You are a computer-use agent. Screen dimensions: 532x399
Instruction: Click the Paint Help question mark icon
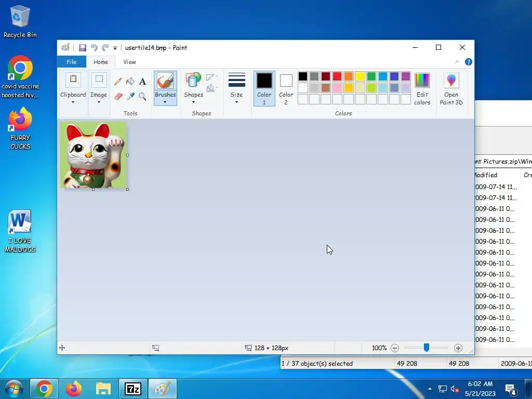[x=469, y=62]
